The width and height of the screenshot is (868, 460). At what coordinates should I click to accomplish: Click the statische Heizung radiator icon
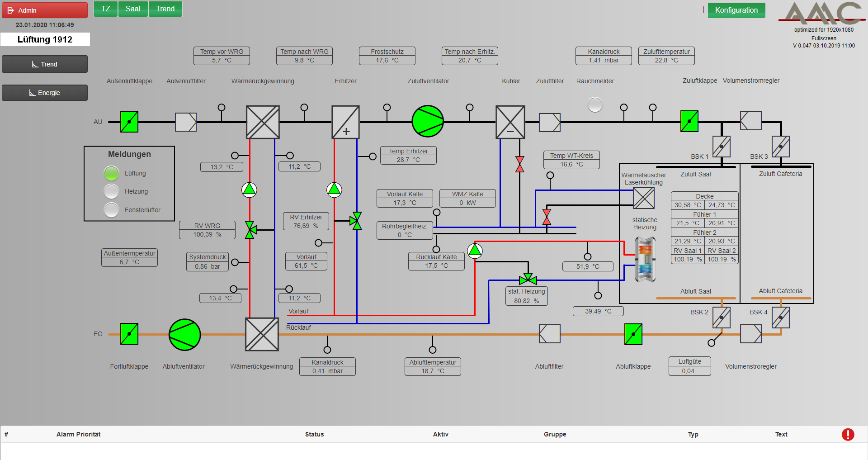[645, 260]
